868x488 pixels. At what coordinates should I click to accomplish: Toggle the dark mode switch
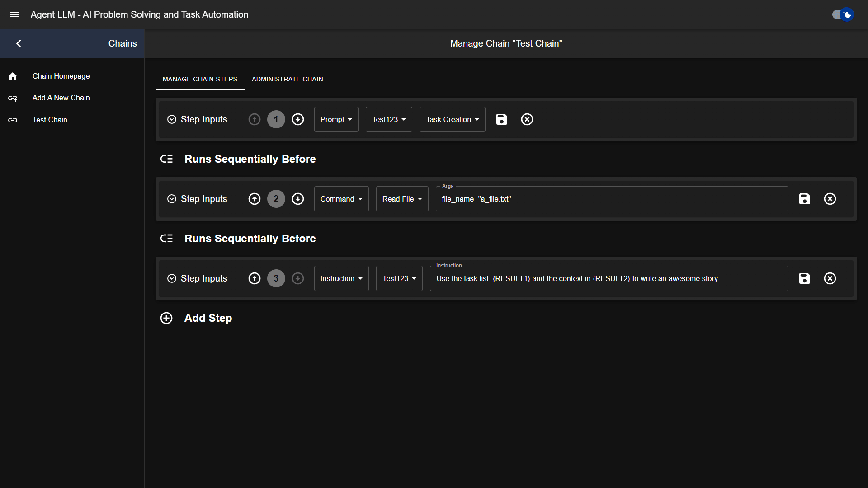click(843, 14)
